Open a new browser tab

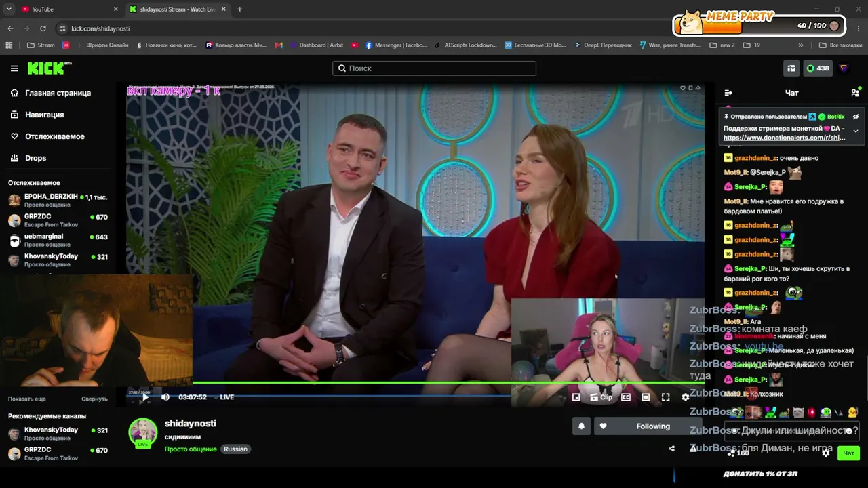pyautogui.click(x=239, y=9)
